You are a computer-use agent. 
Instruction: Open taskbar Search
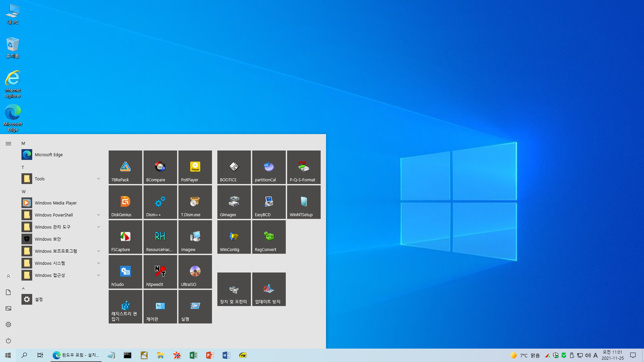[x=24, y=355]
